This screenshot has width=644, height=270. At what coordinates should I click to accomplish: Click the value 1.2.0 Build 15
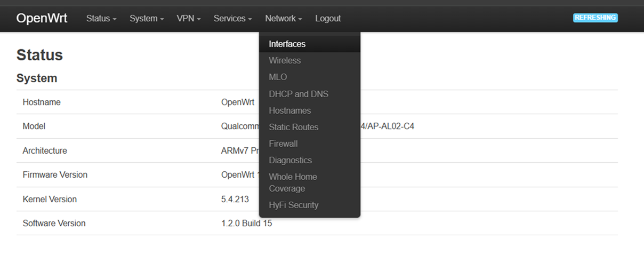(x=247, y=223)
